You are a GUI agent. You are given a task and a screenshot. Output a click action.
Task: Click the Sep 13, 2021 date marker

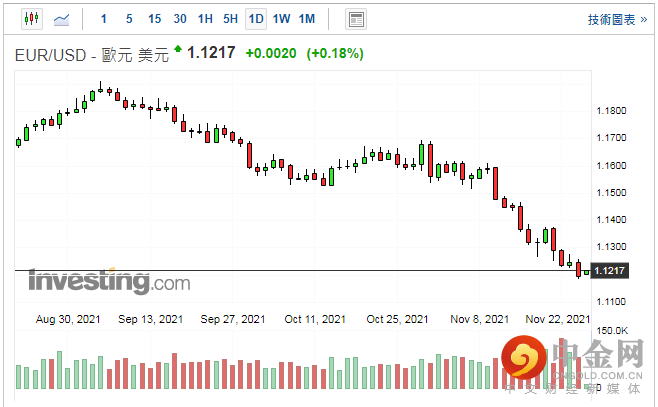[151, 319]
